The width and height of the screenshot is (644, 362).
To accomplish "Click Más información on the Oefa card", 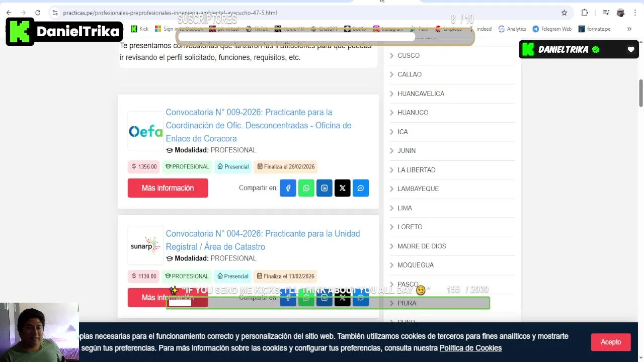I will pos(168,188).
